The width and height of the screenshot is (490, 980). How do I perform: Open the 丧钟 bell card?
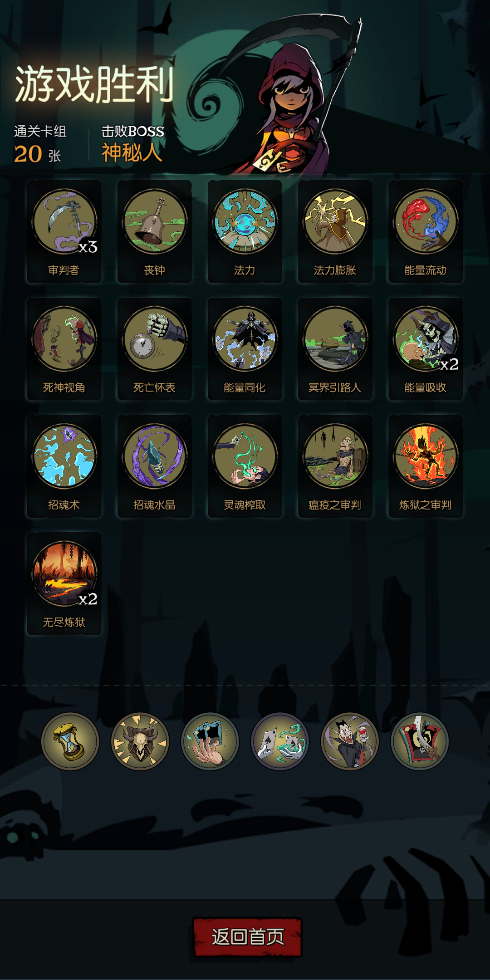tap(154, 232)
